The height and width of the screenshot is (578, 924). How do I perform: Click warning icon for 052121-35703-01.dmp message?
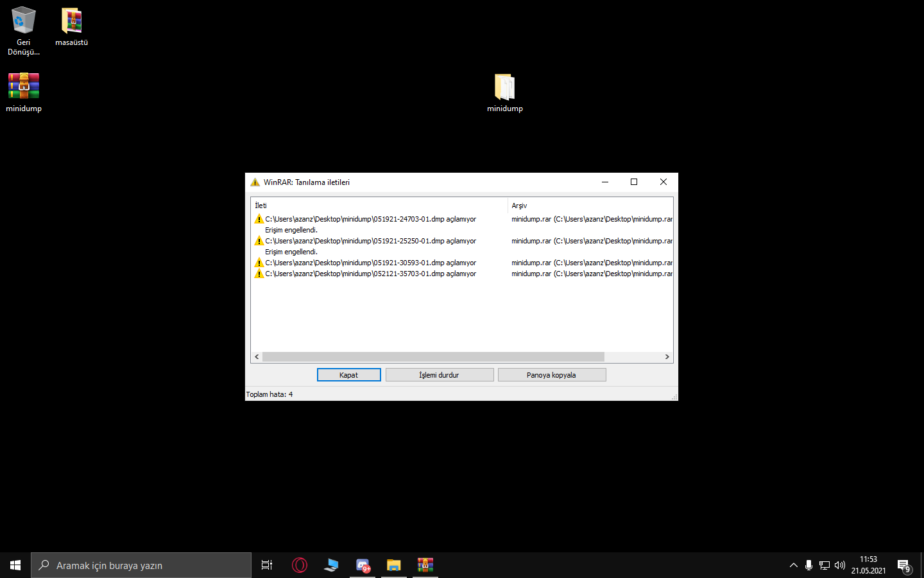pos(259,274)
